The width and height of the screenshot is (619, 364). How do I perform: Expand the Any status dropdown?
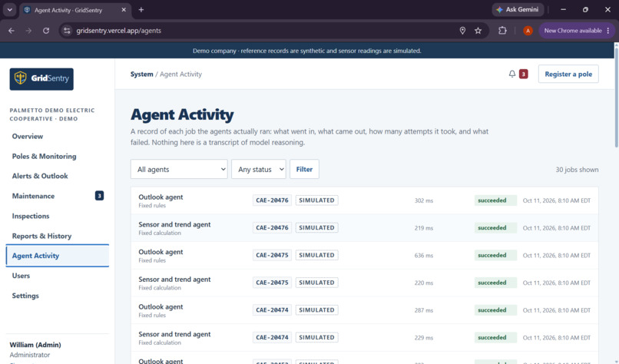point(259,169)
